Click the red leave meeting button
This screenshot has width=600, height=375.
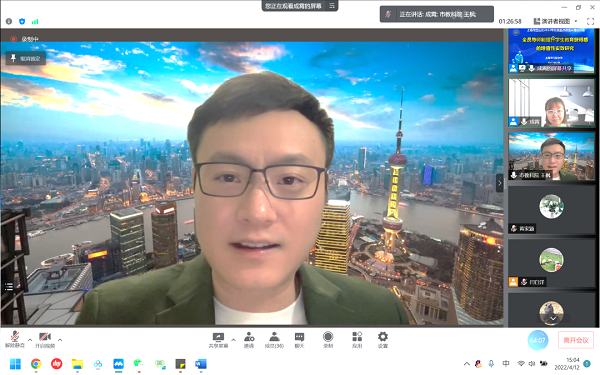point(576,340)
